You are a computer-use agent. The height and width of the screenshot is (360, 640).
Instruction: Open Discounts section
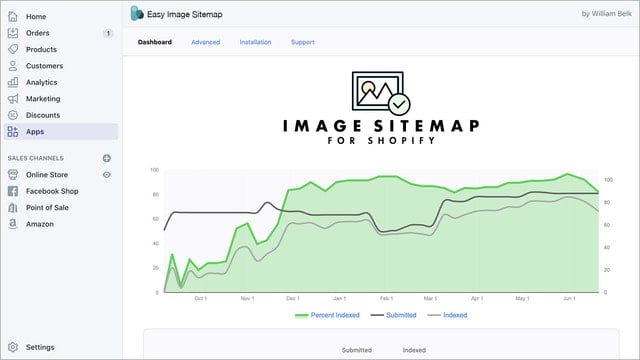click(x=43, y=115)
